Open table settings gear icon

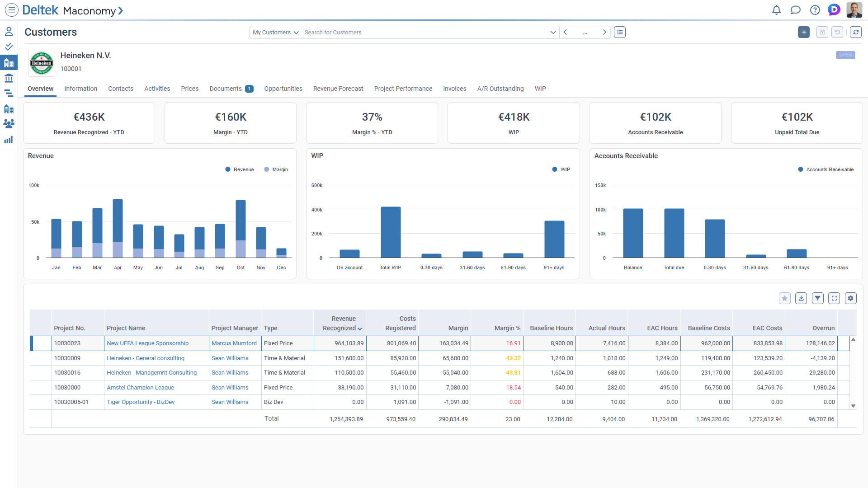(850, 298)
